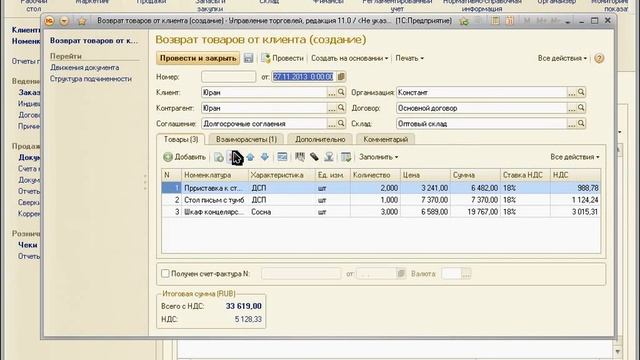Click the calculator icon in title bar
The height and width of the screenshot is (360, 640).
495,20
